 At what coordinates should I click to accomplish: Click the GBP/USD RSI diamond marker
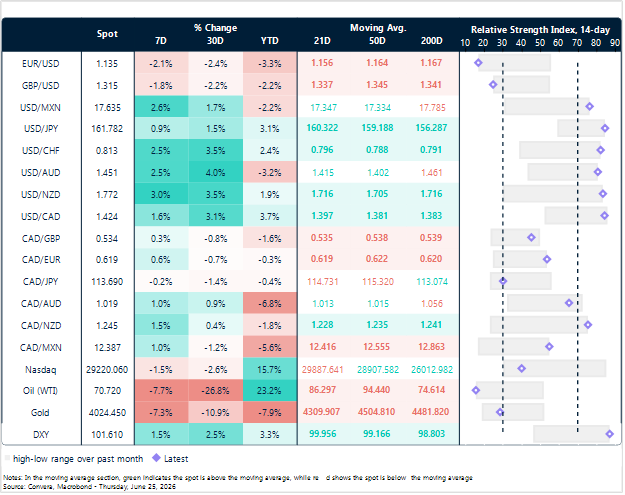coord(493,84)
